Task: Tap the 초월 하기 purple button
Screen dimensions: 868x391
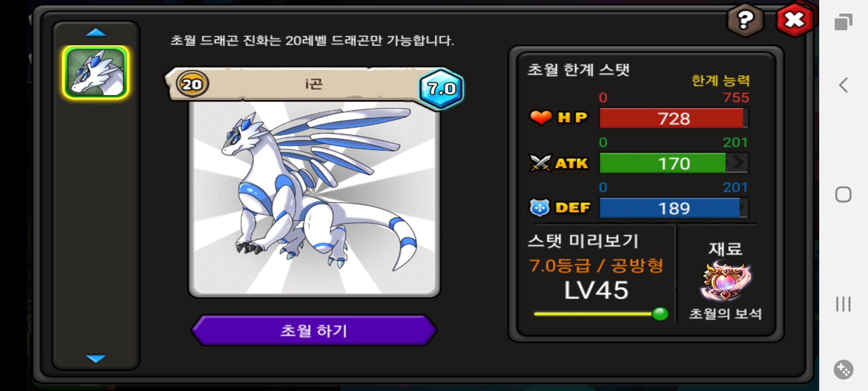Action: 314,330
